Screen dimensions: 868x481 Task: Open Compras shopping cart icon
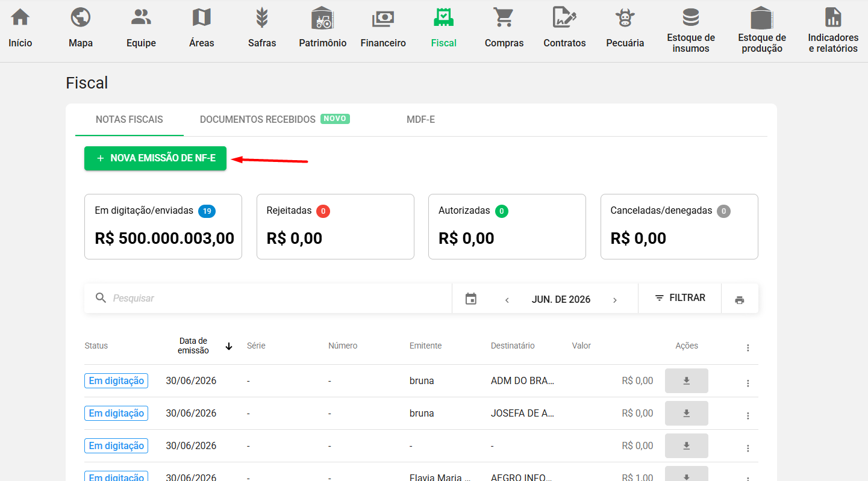[504, 17]
